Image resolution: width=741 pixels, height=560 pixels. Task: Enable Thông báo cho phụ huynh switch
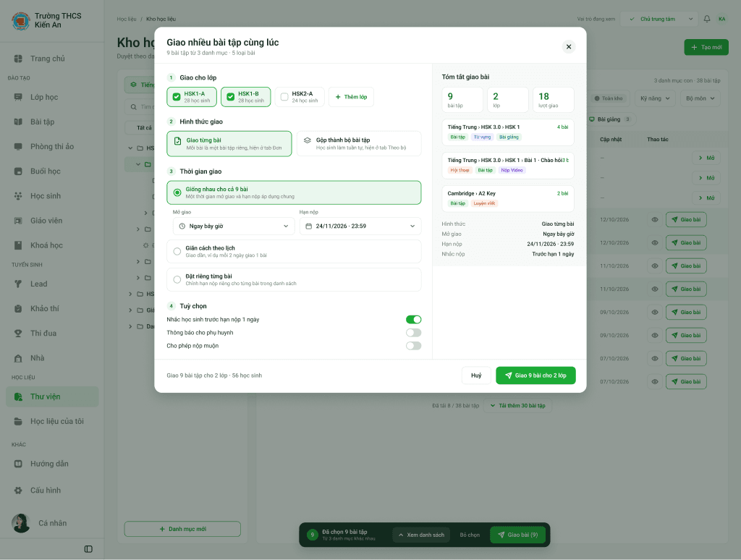pos(413,333)
